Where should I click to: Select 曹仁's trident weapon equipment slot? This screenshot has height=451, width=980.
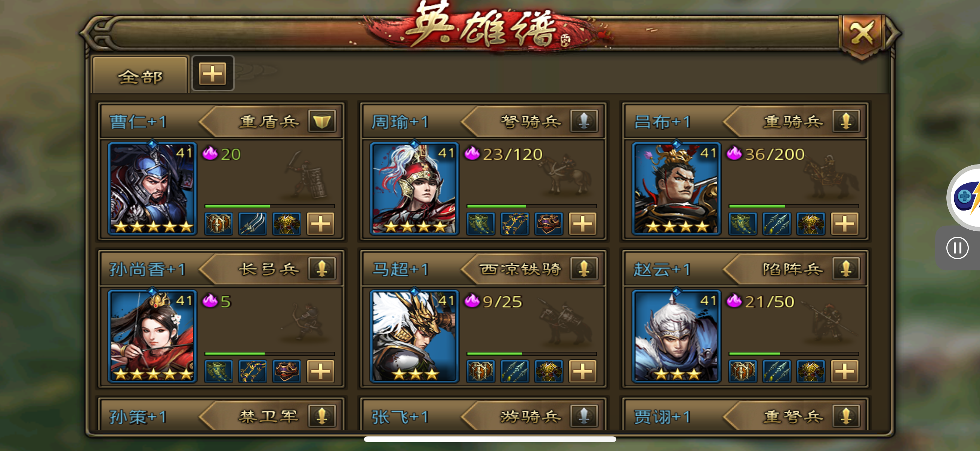(253, 223)
